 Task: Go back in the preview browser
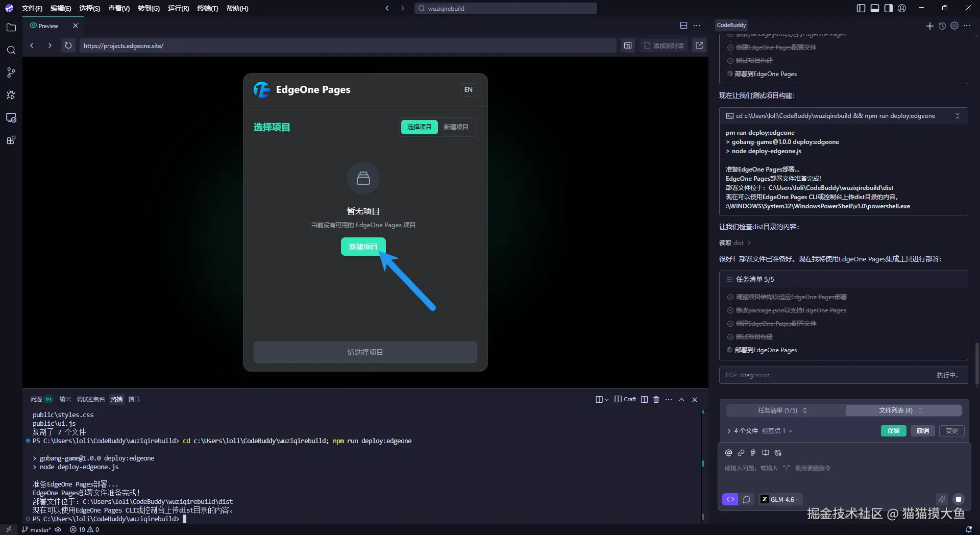(32, 45)
